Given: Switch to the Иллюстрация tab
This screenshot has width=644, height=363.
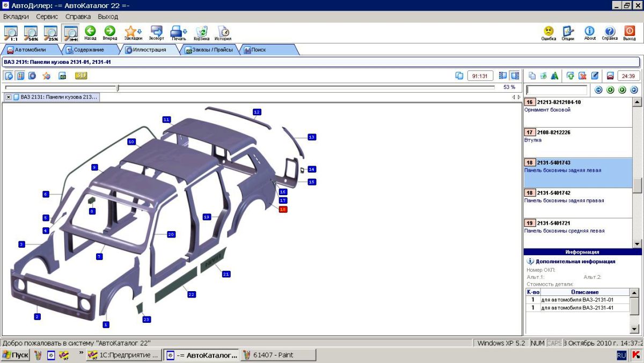Looking at the screenshot, I should (150, 50).
